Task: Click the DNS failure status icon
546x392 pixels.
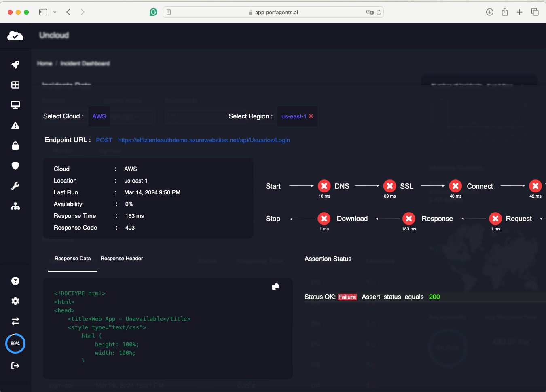Action: (324, 186)
